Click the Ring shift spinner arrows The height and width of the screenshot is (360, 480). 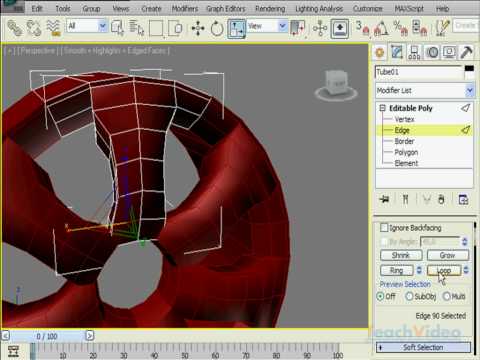(419, 270)
